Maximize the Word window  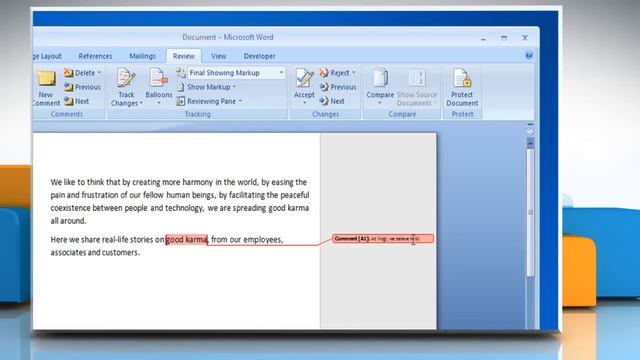coord(504,38)
